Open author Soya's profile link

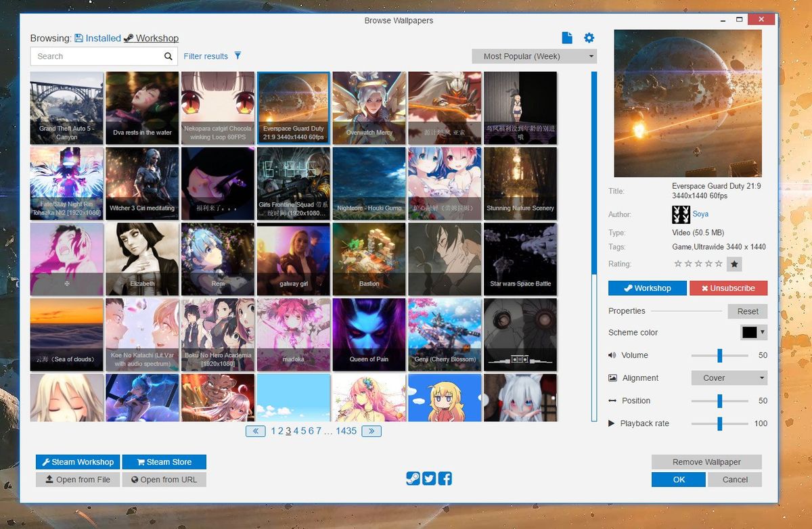click(x=700, y=214)
